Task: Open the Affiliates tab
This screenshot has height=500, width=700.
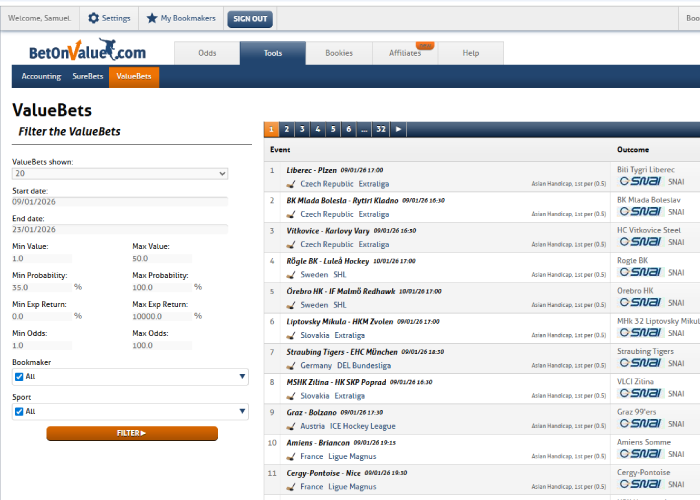Action: pos(405,53)
